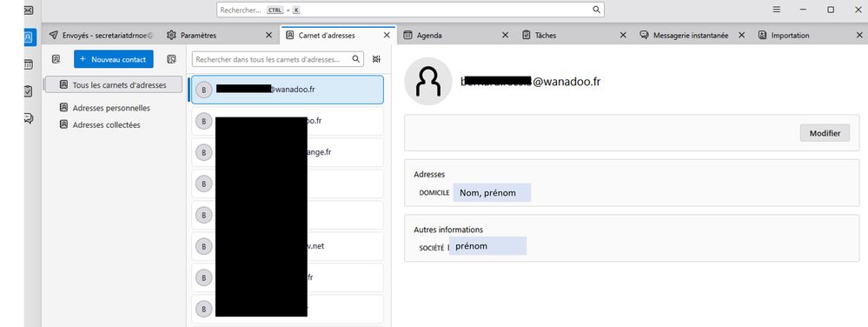Close the Importation tab
Image resolution: width=868 pixels, height=327 pixels.
pos(859,35)
